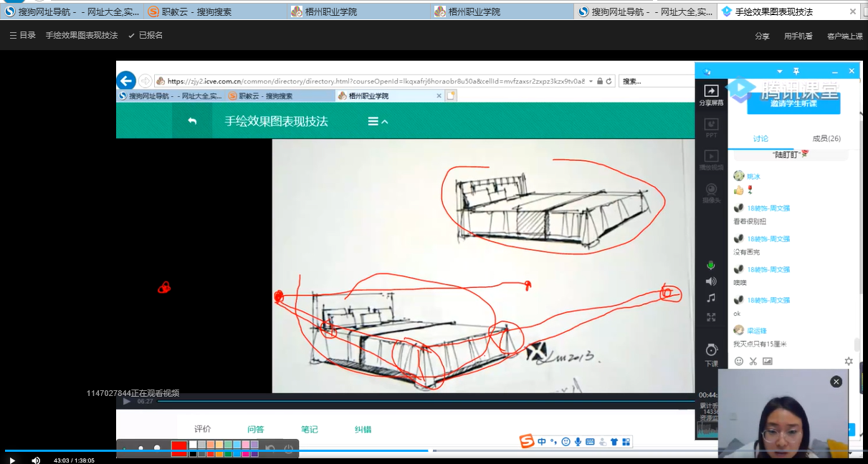Toggle the 摄像头 camera in the sidebar

(x=711, y=193)
